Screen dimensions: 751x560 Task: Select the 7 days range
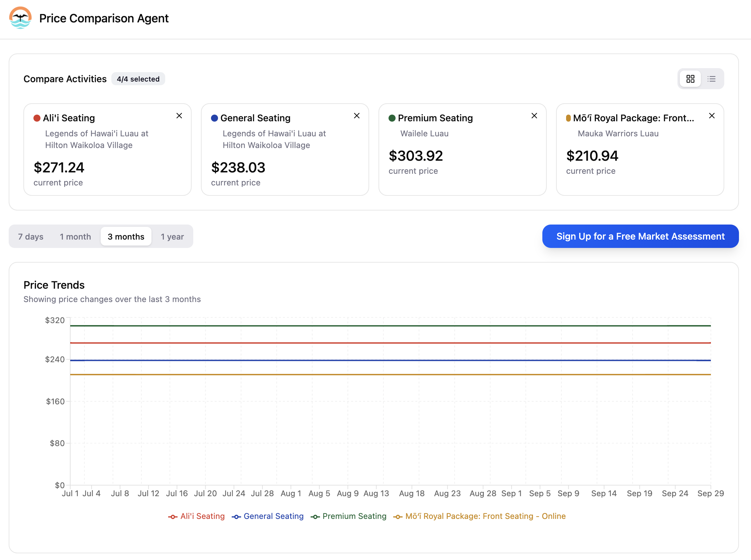(x=30, y=237)
